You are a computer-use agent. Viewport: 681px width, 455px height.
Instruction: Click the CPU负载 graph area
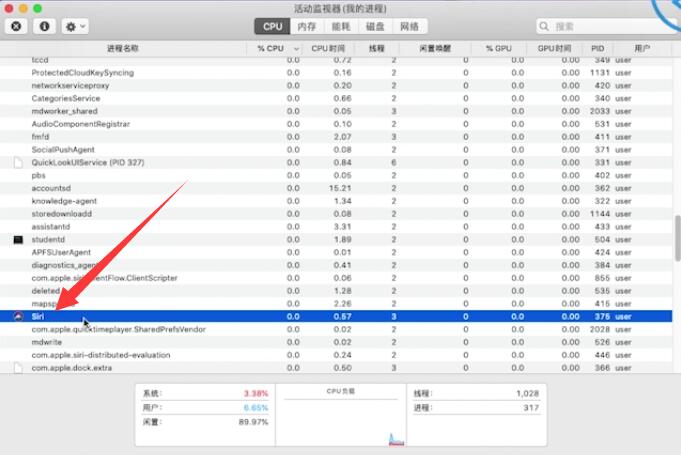[x=341, y=422]
